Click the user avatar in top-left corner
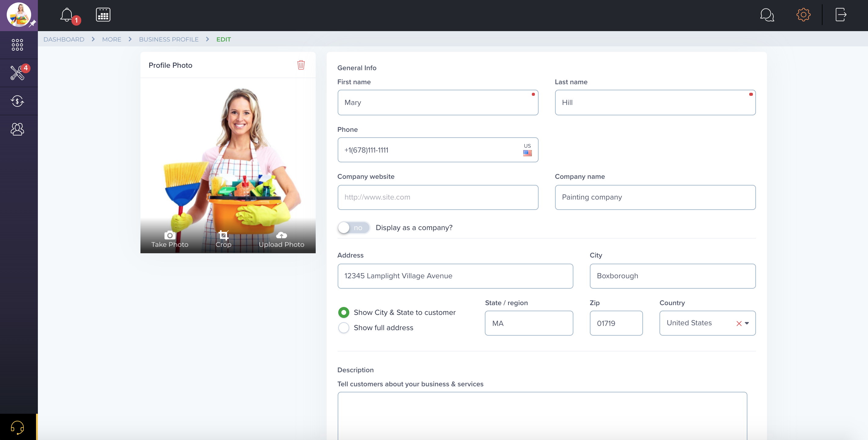Viewport: 868px width, 440px height. pyautogui.click(x=19, y=15)
